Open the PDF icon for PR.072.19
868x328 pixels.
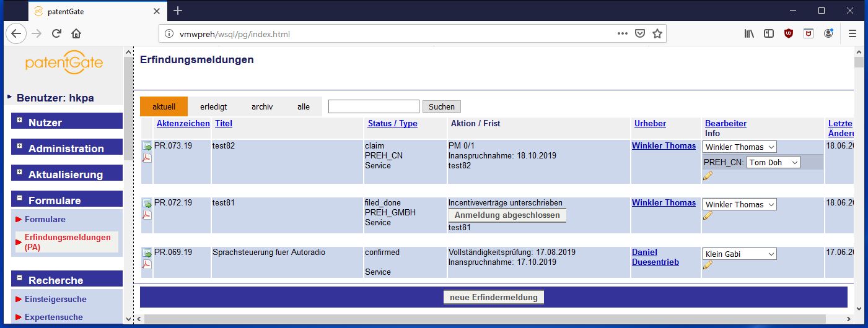(x=147, y=215)
